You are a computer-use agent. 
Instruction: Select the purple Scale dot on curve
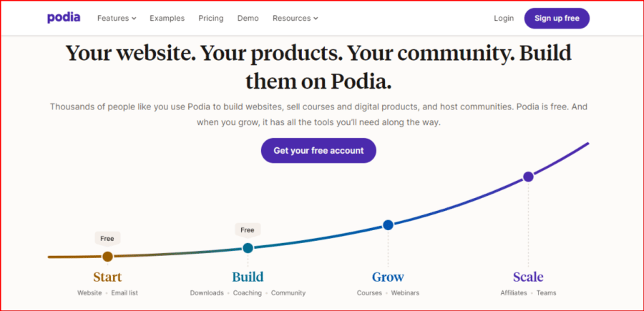tap(528, 177)
